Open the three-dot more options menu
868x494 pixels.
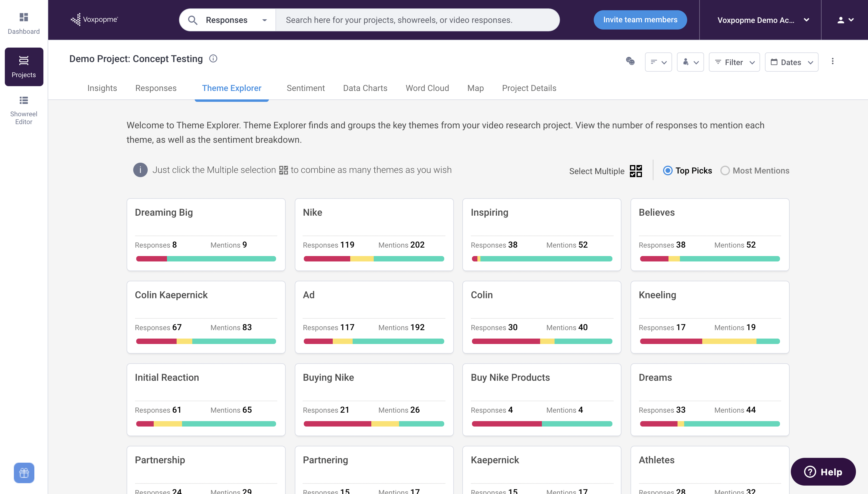pyautogui.click(x=832, y=61)
